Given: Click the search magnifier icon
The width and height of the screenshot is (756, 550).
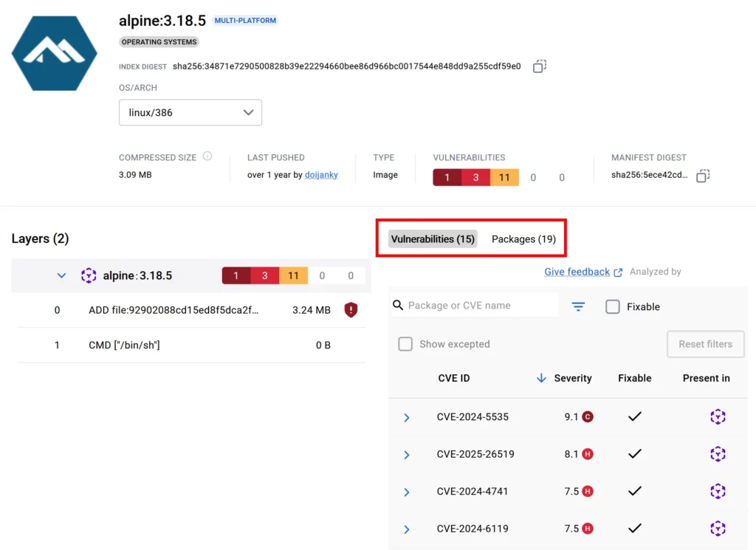Looking at the screenshot, I should 399,304.
